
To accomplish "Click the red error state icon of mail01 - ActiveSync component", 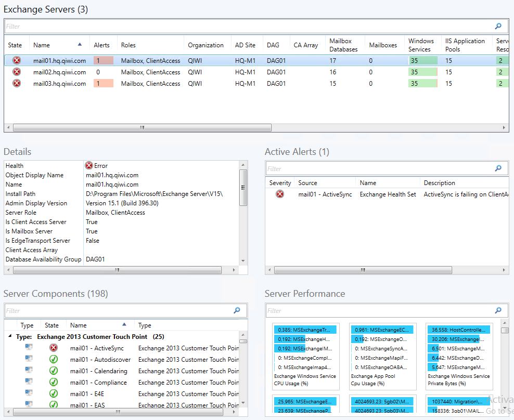I will coord(54,348).
